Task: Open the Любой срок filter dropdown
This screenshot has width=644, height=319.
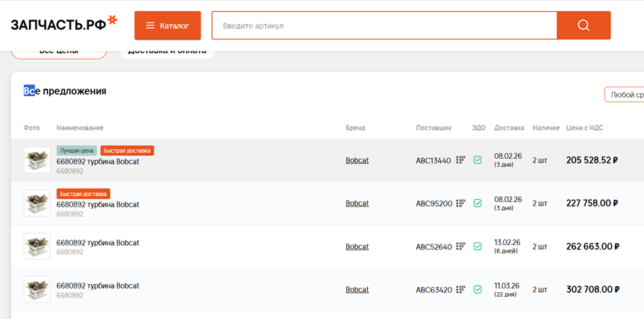Action: click(x=625, y=95)
